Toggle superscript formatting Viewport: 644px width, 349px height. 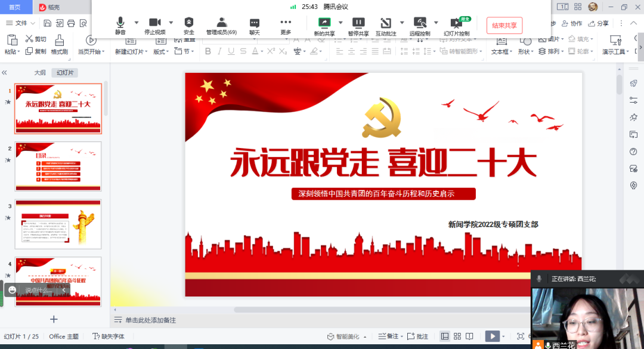tap(271, 51)
